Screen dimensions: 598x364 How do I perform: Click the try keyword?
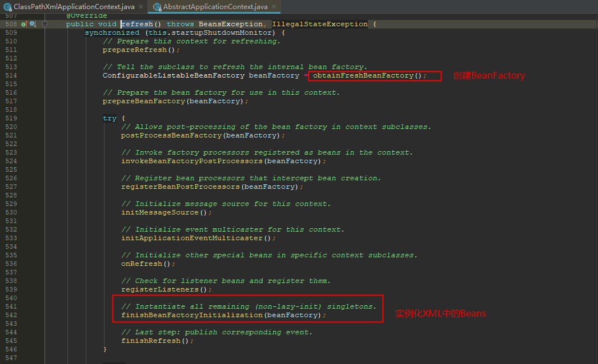110,118
